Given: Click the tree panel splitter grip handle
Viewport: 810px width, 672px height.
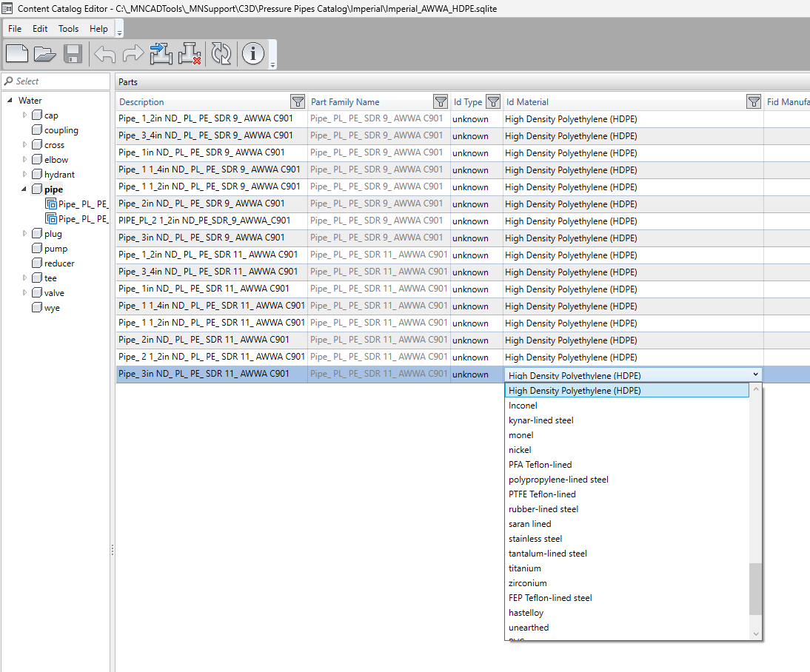Looking at the screenshot, I should pyautogui.click(x=112, y=550).
